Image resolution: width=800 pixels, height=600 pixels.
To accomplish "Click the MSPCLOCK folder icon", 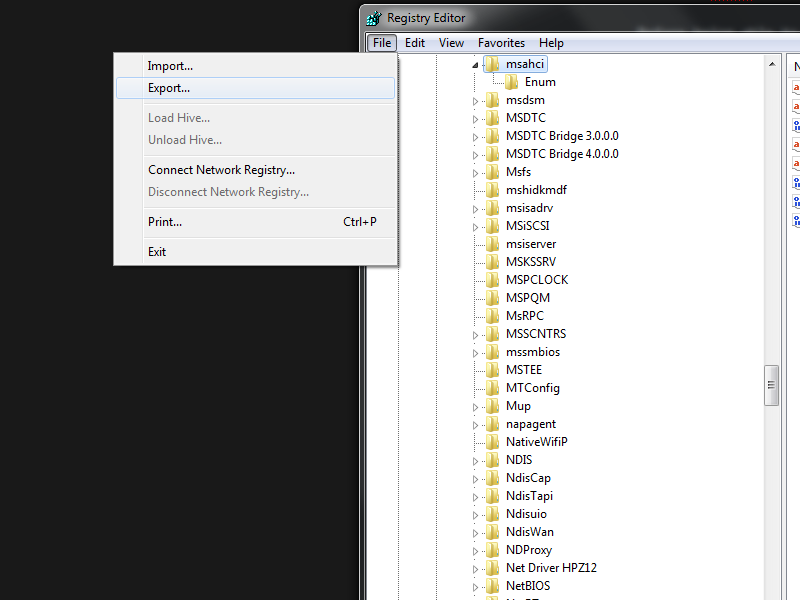I will coord(492,280).
